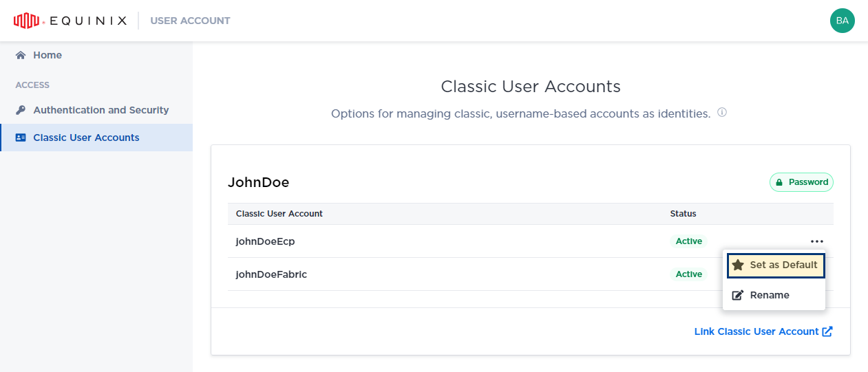Click the Equinix logo
The image size is (868, 372).
pos(70,21)
